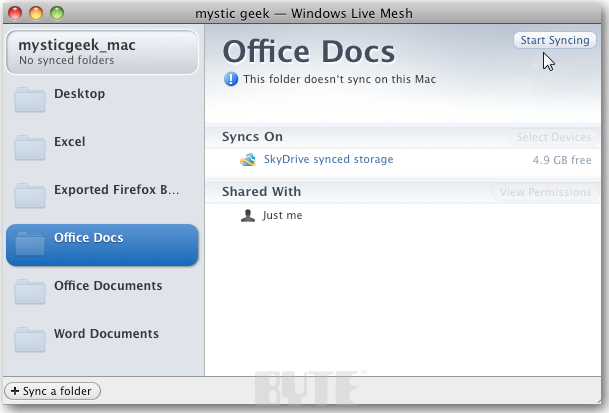Viewport: 609px width, 413px height.
Task: Click the Desktop folder icon
Action: [30, 99]
